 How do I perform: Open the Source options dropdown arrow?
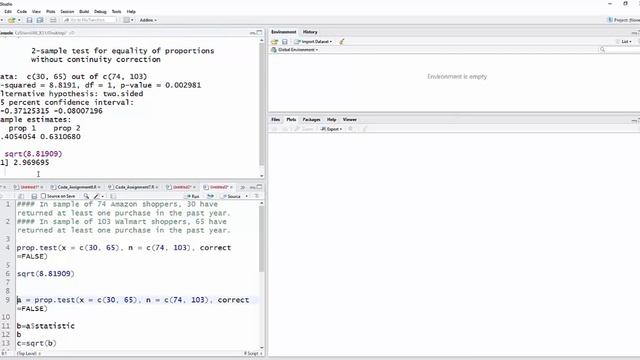[x=247, y=196]
